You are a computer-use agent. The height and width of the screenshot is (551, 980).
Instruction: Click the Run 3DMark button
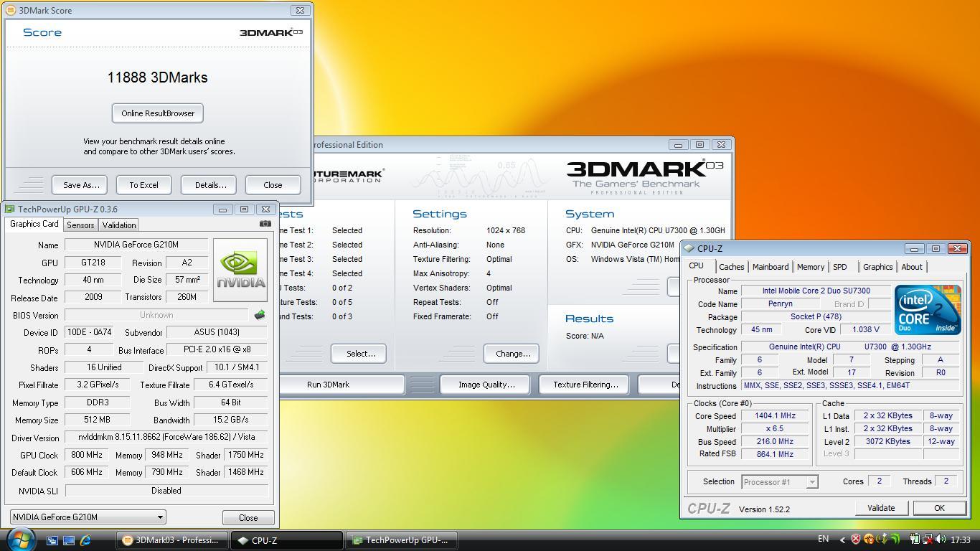(341, 385)
